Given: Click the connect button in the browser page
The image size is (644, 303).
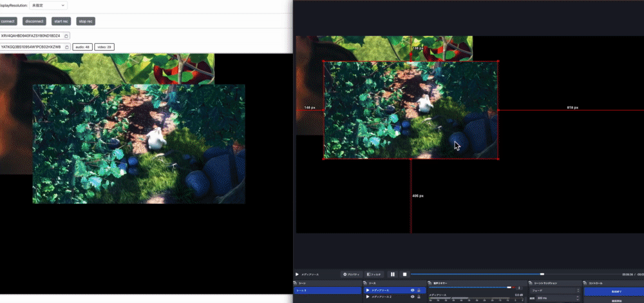Looking at the screenshot, I should coord(8,21).
